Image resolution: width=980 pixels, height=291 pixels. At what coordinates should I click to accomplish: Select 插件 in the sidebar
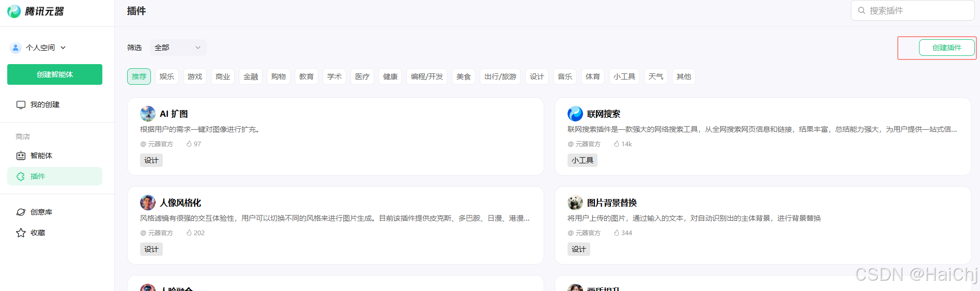click(55, 176)
